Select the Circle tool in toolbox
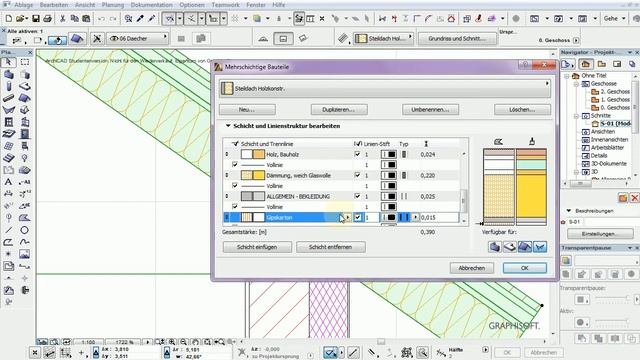Image resolution: width=640 pixels, height=360 pixels. tap(24, 230)
